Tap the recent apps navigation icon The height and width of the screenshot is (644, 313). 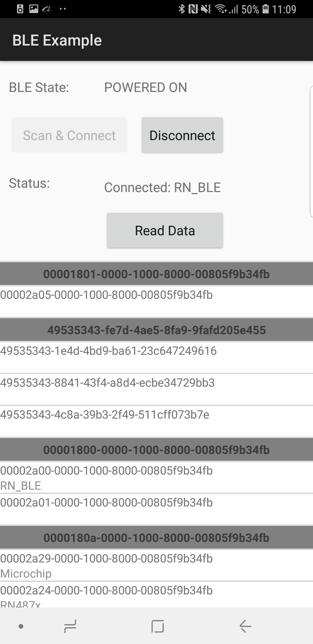coord(70,626)
